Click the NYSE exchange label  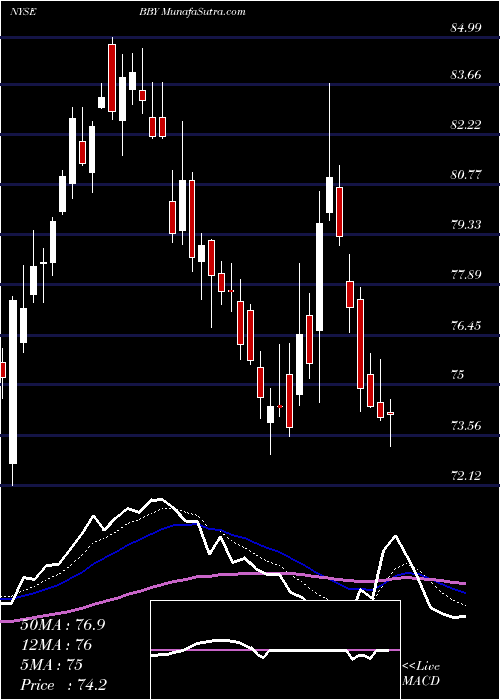(22, 12)
